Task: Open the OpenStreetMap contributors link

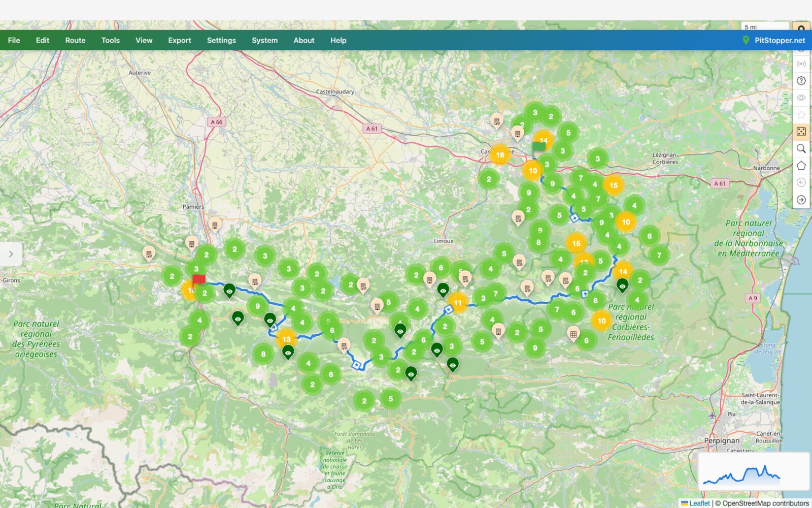Action: pos(765,503)
